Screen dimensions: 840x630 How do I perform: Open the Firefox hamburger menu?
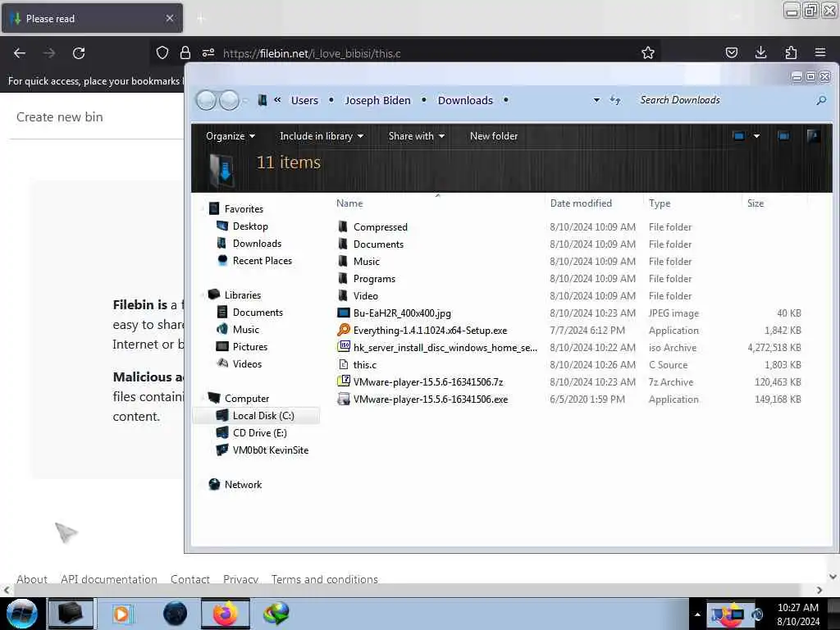click(820, 52)
